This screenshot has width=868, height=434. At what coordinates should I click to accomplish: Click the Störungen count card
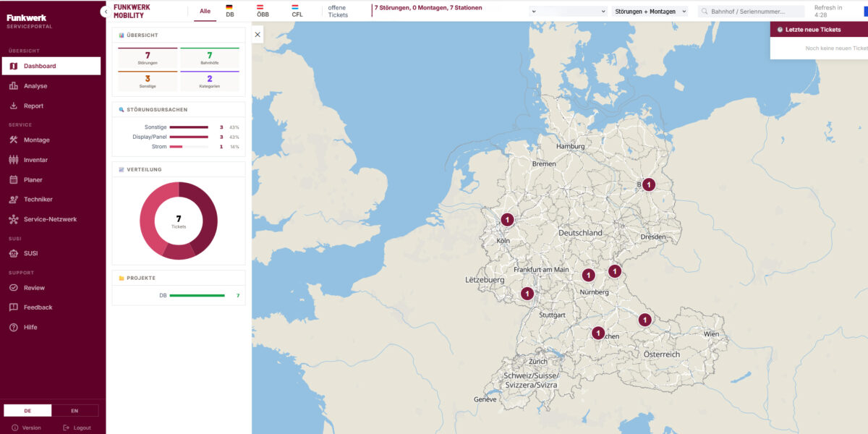(148, 58)
